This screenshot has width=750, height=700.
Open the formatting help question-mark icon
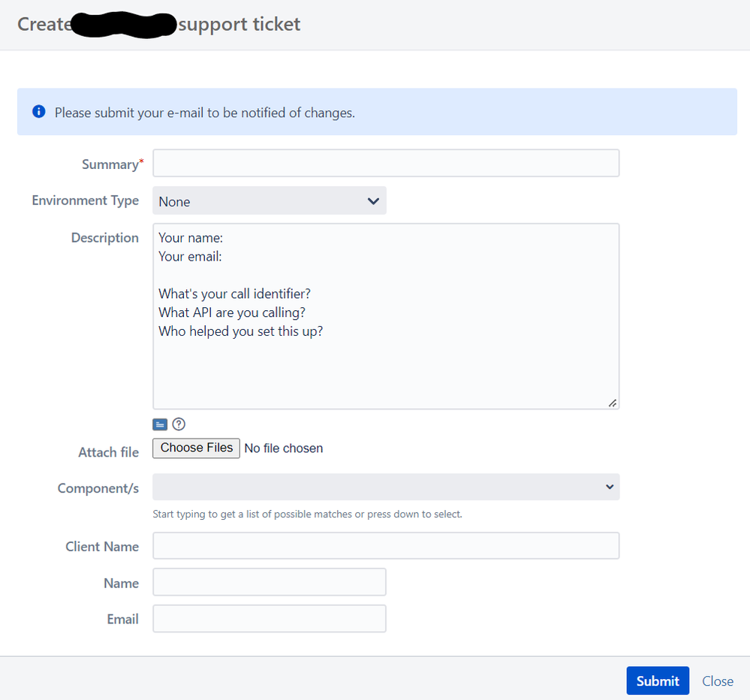pyautogui.click(x=179, y=424)
